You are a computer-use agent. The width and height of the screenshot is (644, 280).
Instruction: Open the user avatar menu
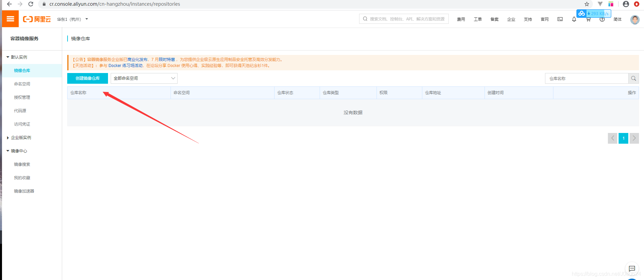pyautogui.click(x=635, y=19)
